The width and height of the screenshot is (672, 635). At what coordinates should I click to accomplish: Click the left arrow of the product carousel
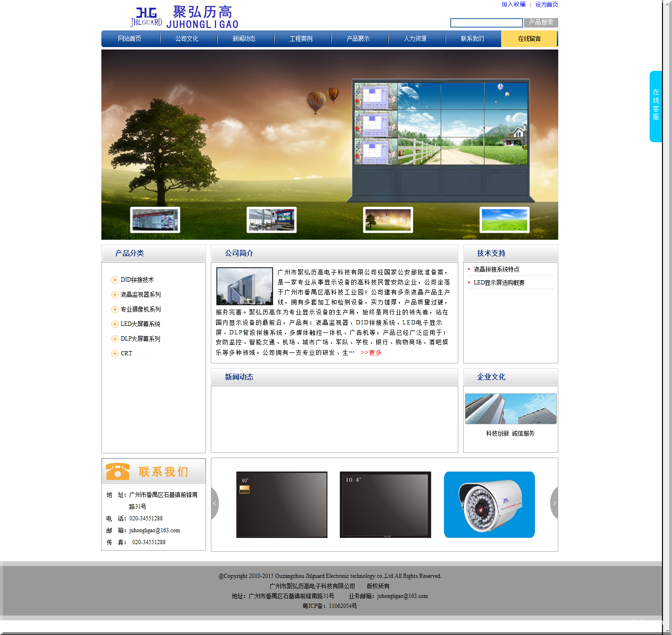click(x=215, y=503)
